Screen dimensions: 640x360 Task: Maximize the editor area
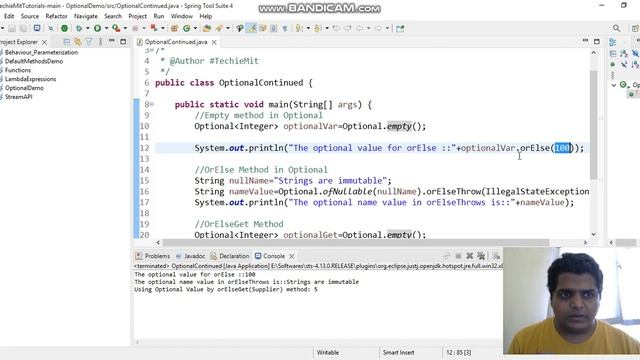coord(597,41)
